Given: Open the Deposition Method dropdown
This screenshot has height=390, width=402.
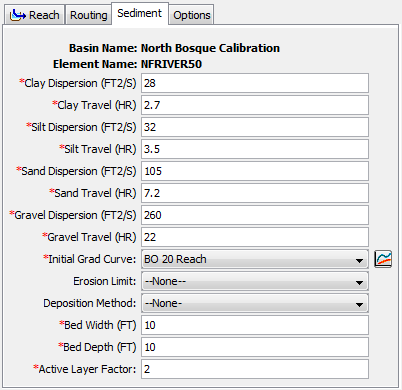Looking at the screenshot, I should pos(255,303).
